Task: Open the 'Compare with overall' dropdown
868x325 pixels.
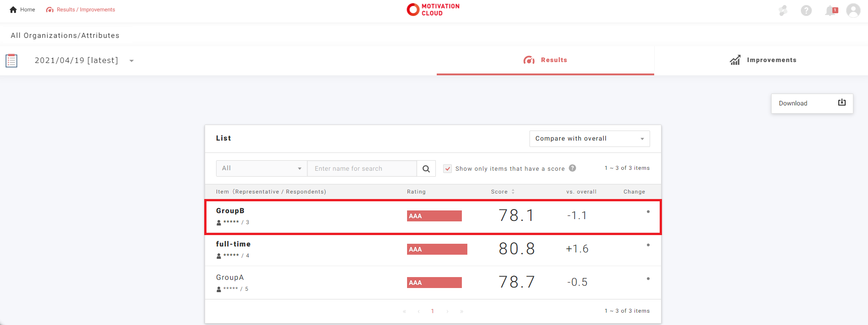Action: pyautogui.click(x=589, y=139)
